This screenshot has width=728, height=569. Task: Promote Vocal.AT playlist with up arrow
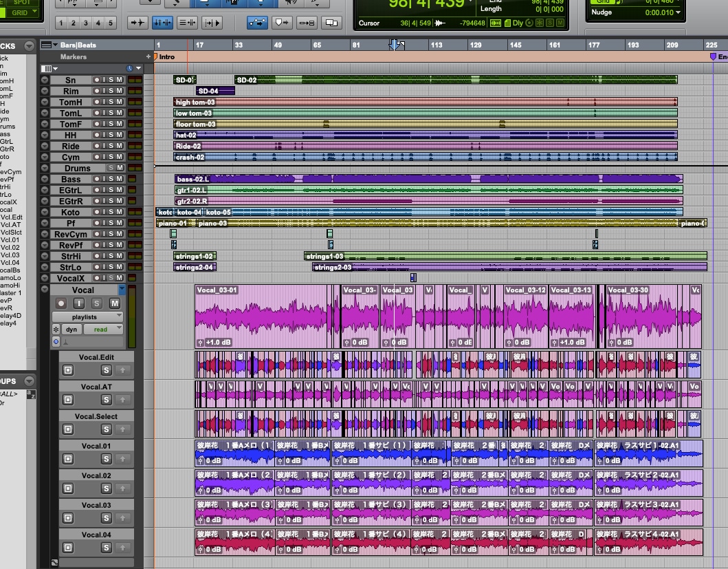pyautogui.click(x=122, y=400)
